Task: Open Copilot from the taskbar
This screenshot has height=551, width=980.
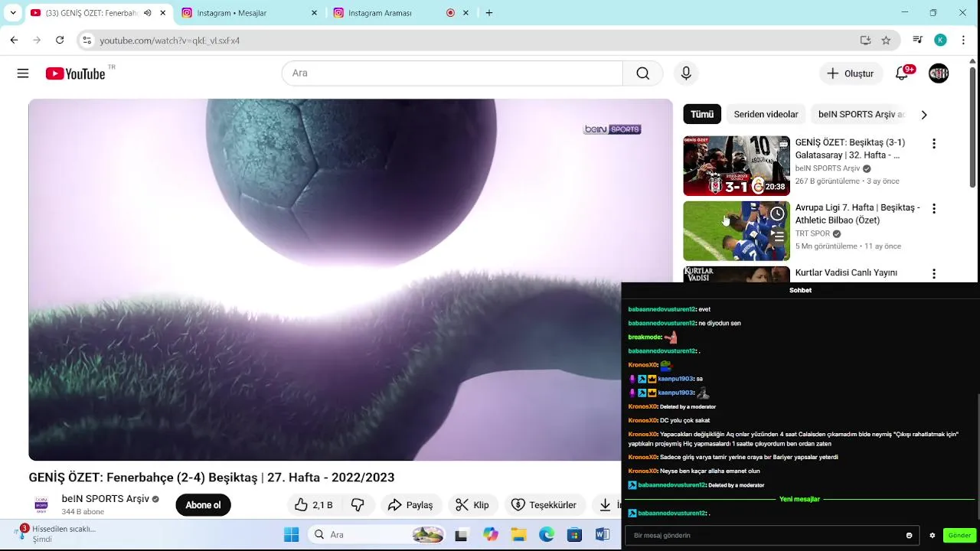Action: click(x=490, y=535)
